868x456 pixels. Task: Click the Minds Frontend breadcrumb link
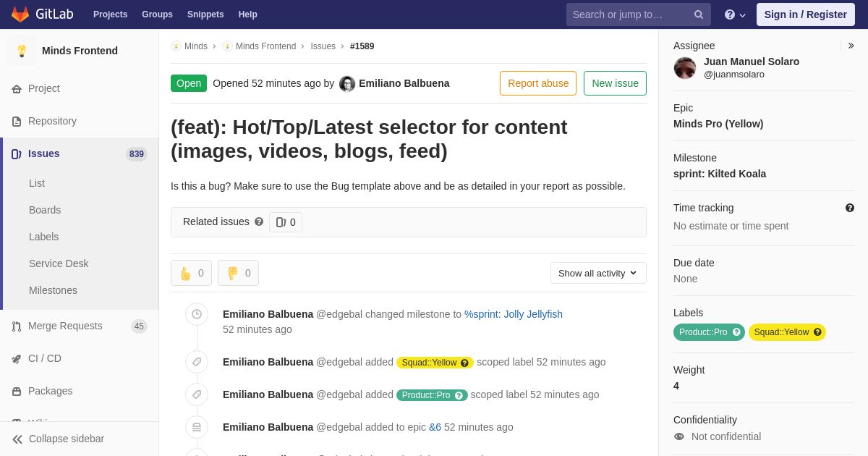[x=265, y=46]
